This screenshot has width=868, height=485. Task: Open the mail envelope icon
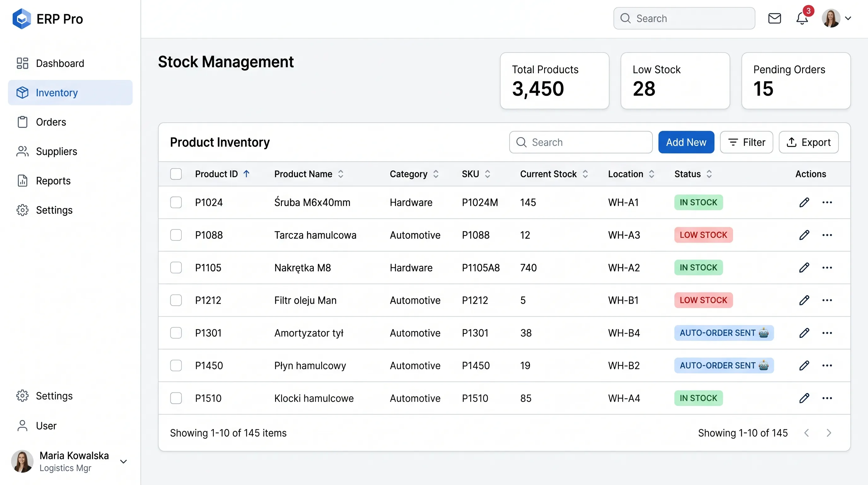774,18
